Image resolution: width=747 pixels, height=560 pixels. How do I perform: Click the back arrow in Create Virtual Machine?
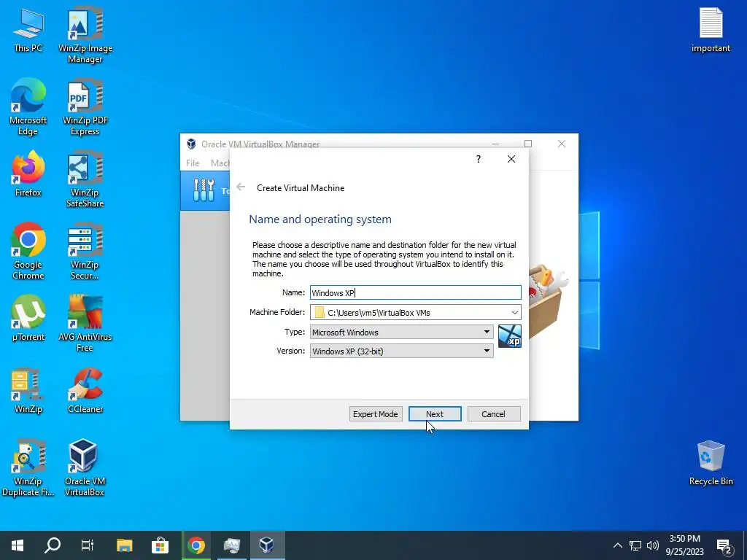(241, 187)
